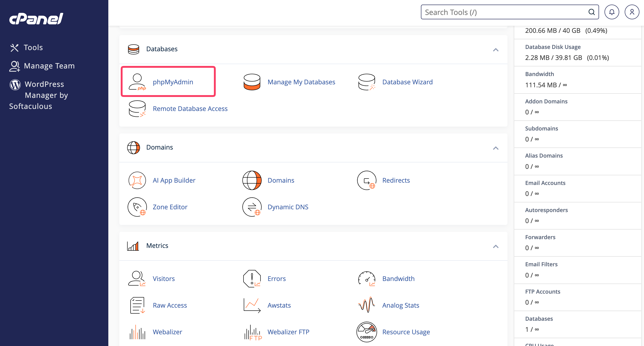Open the Awstats link
644x346 pixels.
(279, 305)
